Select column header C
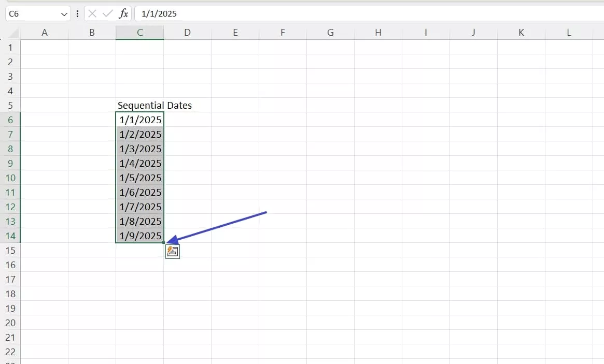The width and height of the screenshot is (604, 364). click(x=139, y=32)
